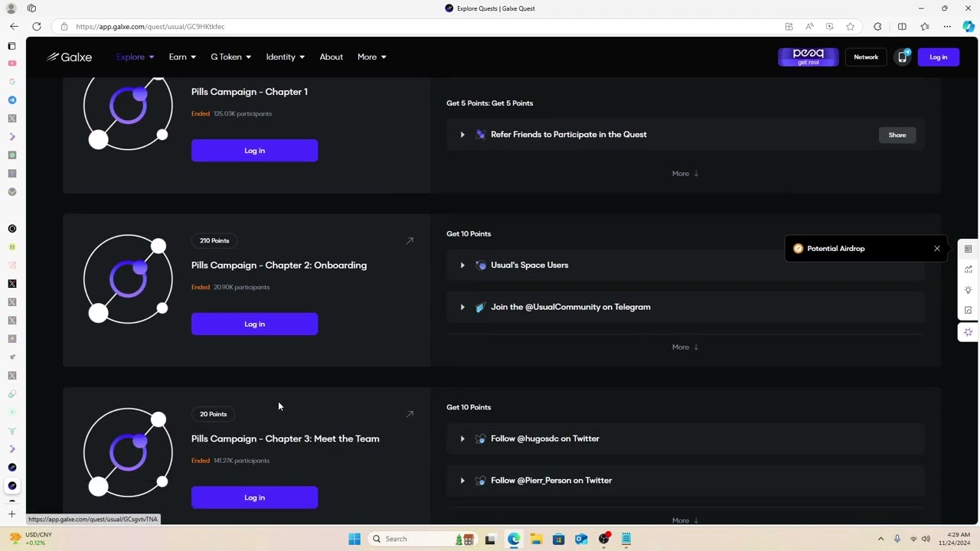Screen dimensions: 980x551
Task: Close the Potential Airdrop popup
Action: 936,249
